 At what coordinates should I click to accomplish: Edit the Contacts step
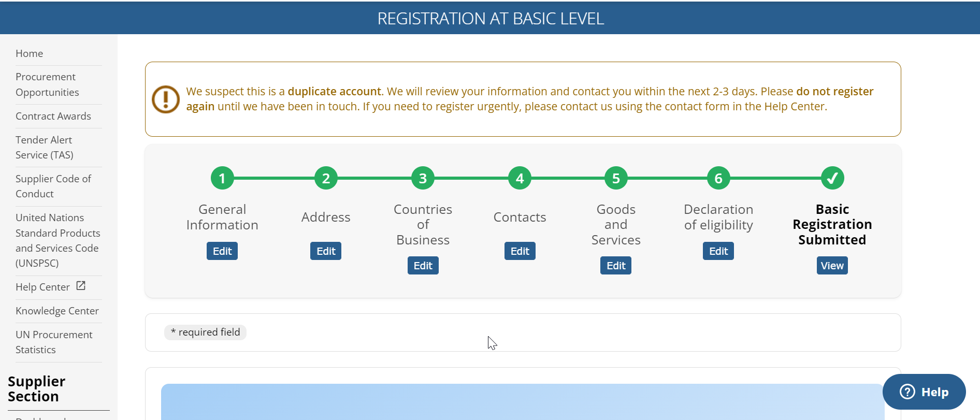click(x=520, y=251)
